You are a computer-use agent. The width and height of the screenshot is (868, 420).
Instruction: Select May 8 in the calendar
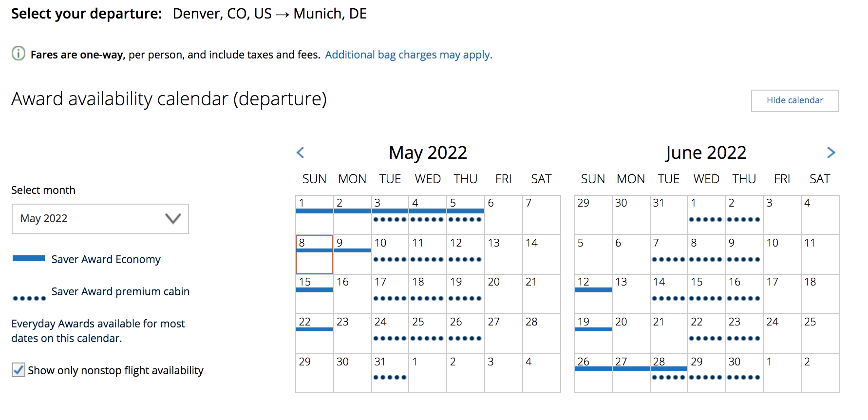coord(315,254)
